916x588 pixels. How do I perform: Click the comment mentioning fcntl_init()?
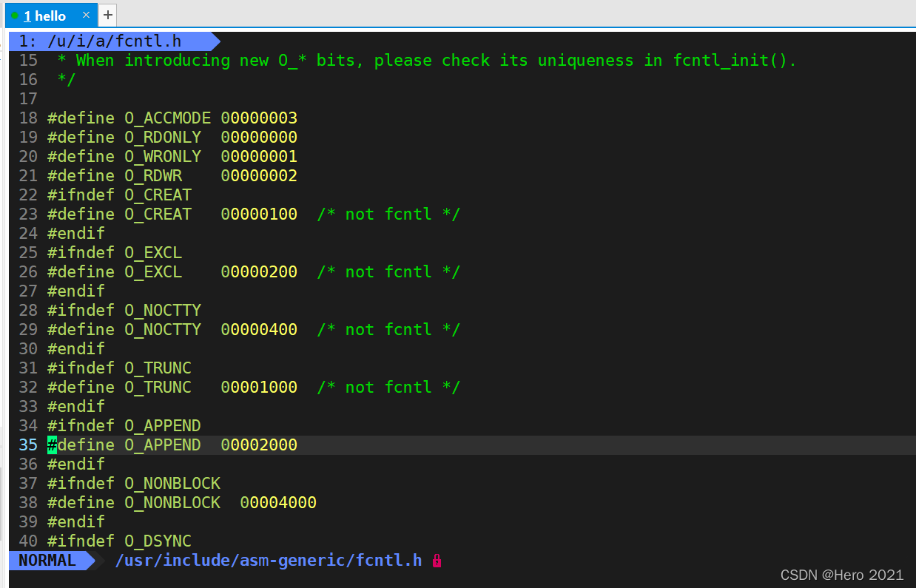click(427, 60)
